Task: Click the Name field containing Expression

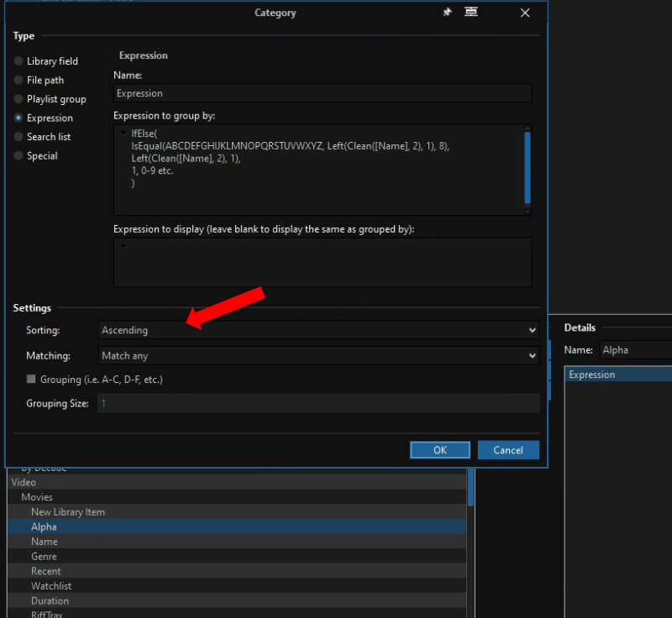Action: [x=323, y=93]
